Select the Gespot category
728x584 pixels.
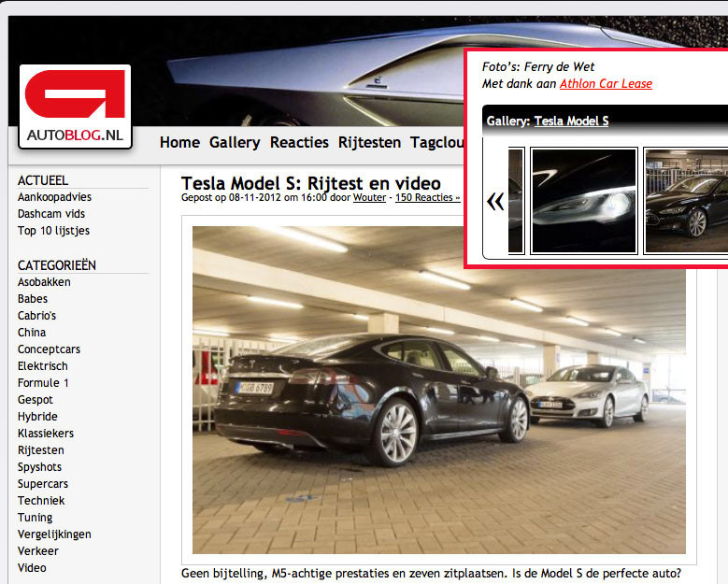pos(36,399)
